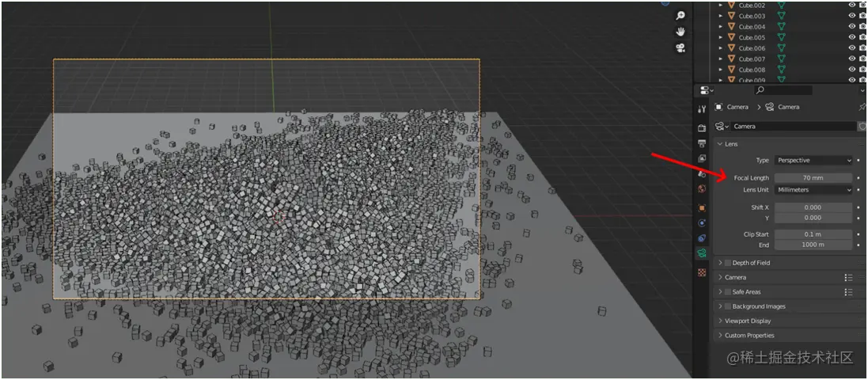This screenshot has width=868, height=380.
Task: Enable the Safe Areas checkbox
Action: 728,292
